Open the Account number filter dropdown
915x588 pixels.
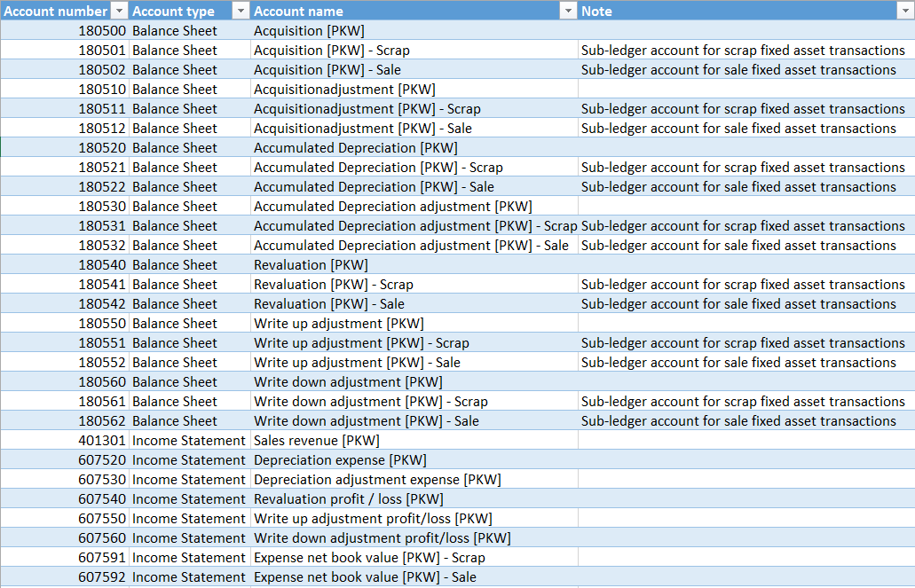pos(120,11)
